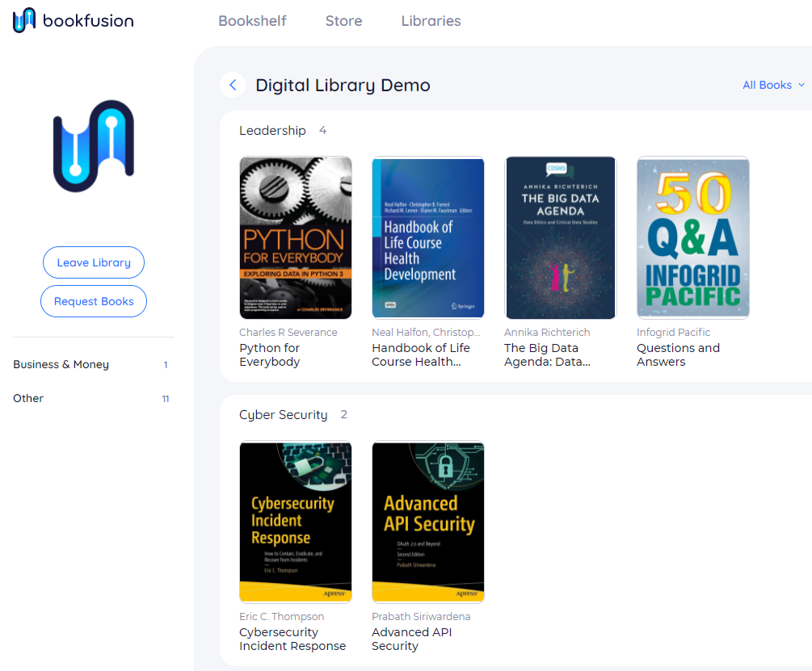Image resolution: width=812 pixels, height=671 pixels.
Task: Click the title Python for Everybody
Action: 270,355
